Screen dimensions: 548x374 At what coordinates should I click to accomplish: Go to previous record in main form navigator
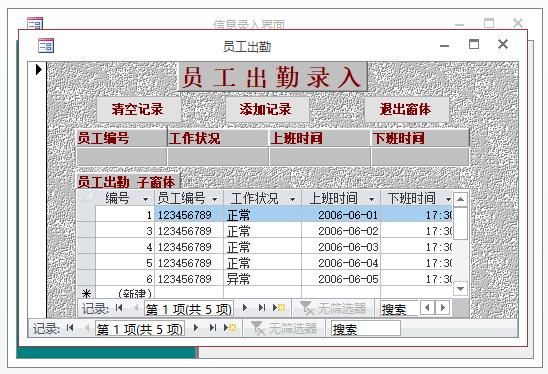click(x=87, y=328)
